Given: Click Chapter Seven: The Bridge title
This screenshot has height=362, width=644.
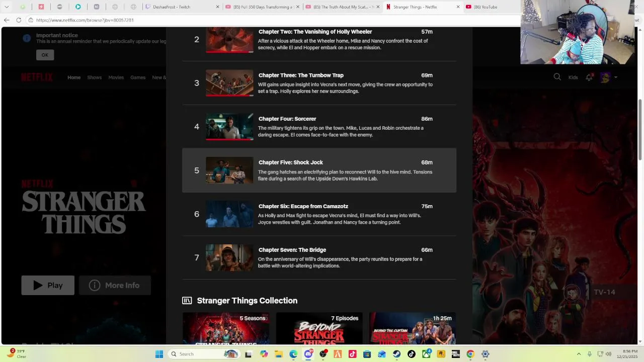Looking at the screenshot, I should pyautogui.click(x=292, y=250).
